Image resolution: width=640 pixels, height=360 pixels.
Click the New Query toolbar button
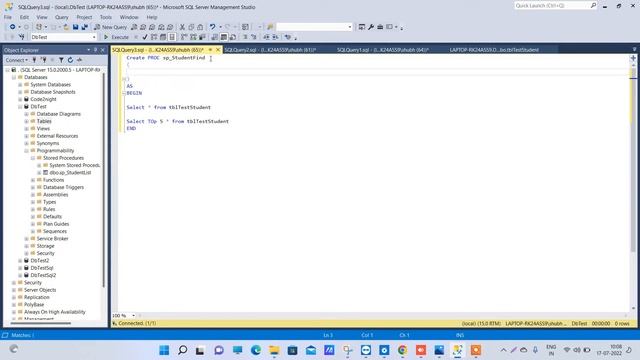coord(110,27)
